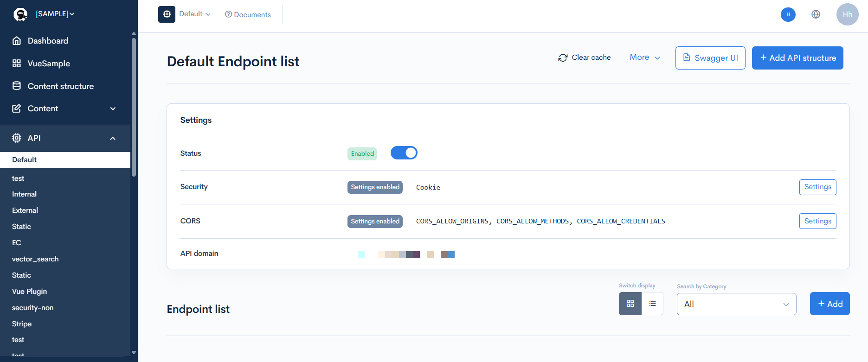Select vector_search in the API list
Image resolution: width=868 pixels, height=362 pixels.
(x=35, y=259)
